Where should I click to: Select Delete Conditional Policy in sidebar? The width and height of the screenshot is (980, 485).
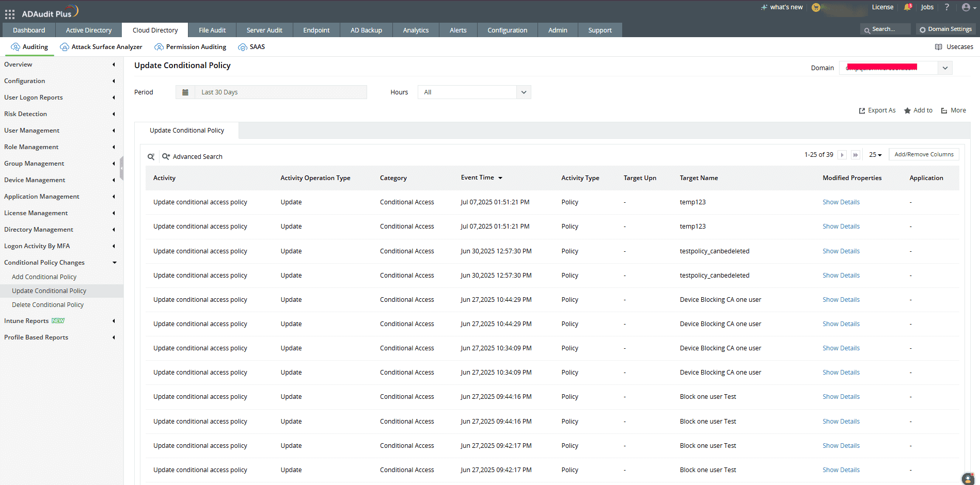coord(48,304)
